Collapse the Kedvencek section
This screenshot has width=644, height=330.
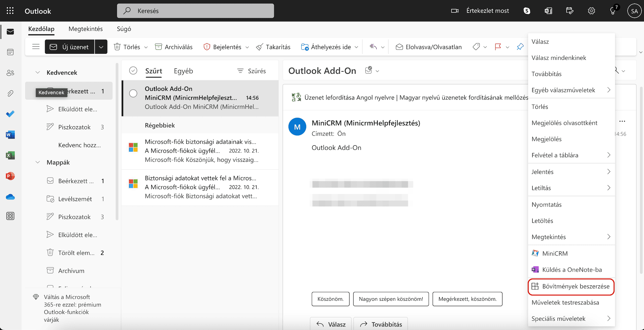[x=38, y=72]
